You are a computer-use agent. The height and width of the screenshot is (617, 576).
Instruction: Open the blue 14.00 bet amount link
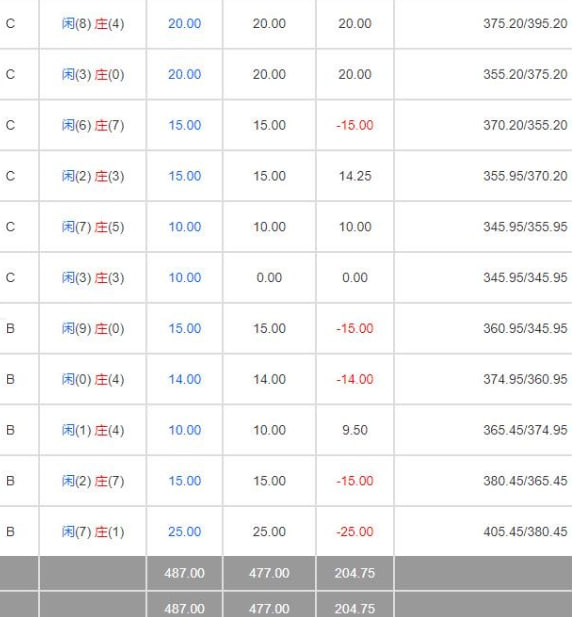click(x=185, y=379)
